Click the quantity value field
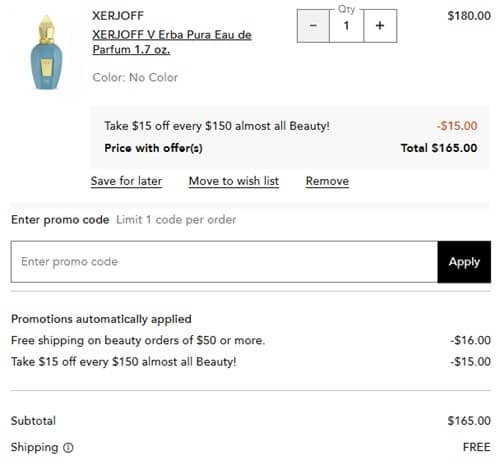Screen dimensions: 500x465 click(346, 26)
